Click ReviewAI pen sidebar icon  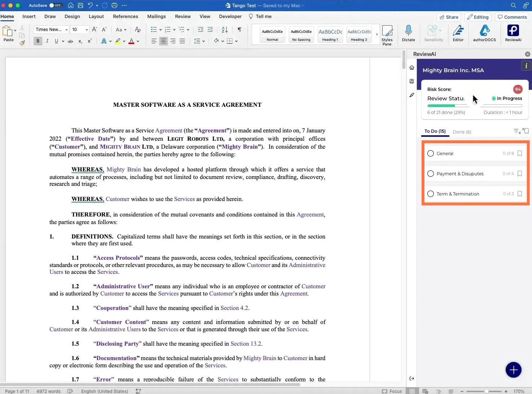[412, 95]
